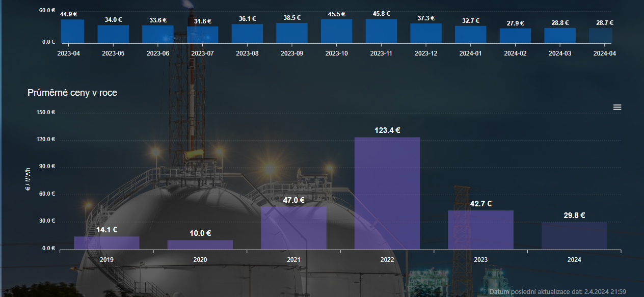This screenshot has height=297, width=644.
Task: Click the '44.9 €' monthly data label
Action: tap(69, 14)
